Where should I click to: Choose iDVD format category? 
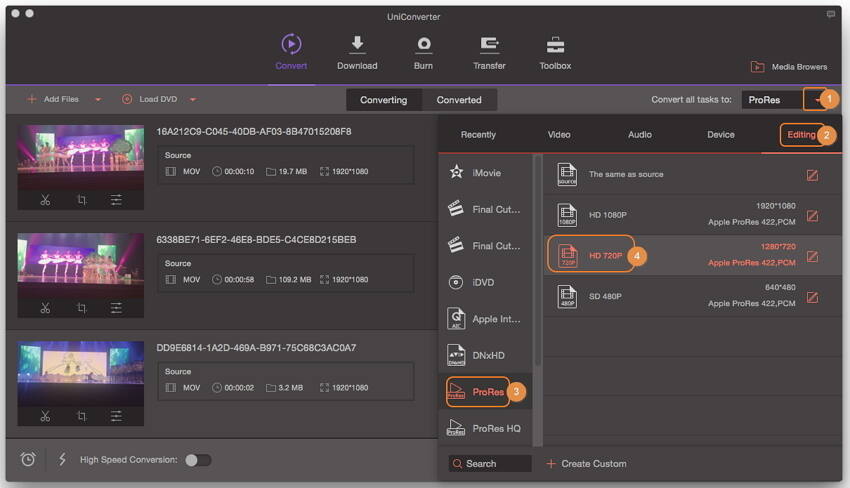coord(485,282)
